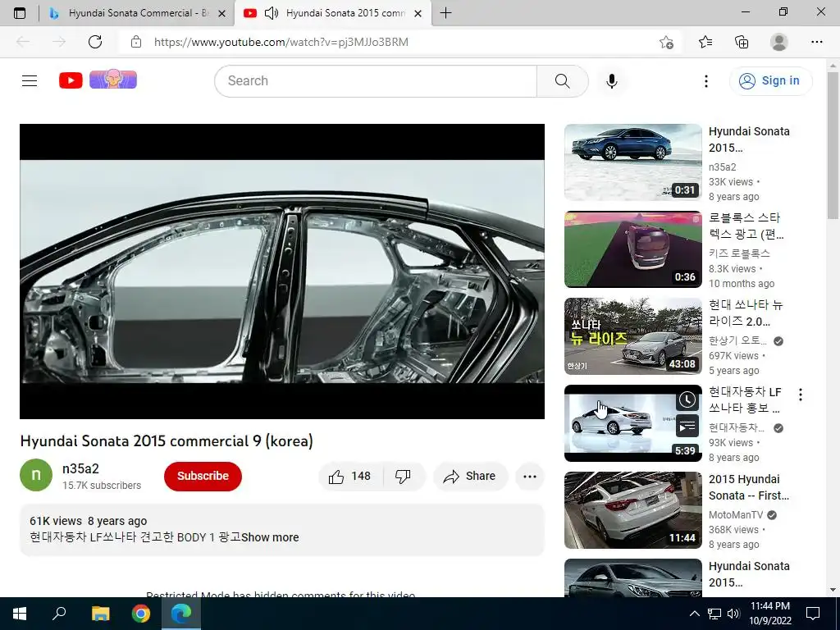Close the Bing search tab
Screen dimensions: 840x630
(221, 13)
